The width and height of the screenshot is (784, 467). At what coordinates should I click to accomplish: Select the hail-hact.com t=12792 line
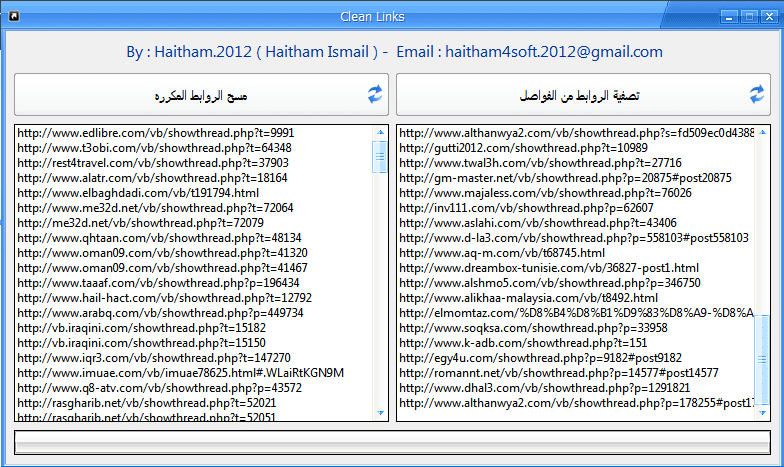[x=164, y=298]
